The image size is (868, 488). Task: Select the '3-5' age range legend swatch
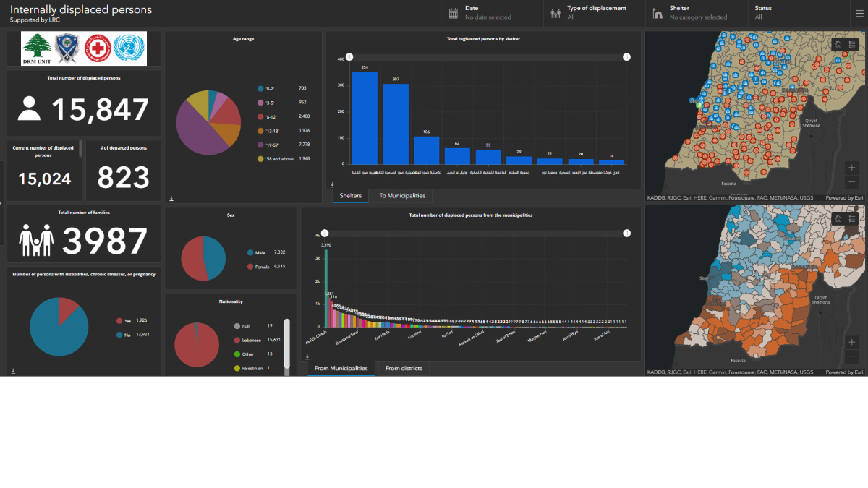[x=260, y=102]
